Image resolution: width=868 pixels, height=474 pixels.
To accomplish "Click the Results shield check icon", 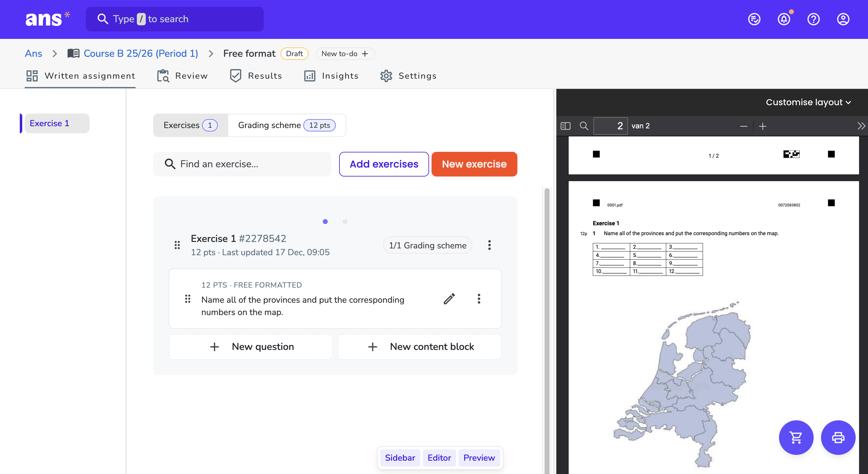I will pos(235,76).
